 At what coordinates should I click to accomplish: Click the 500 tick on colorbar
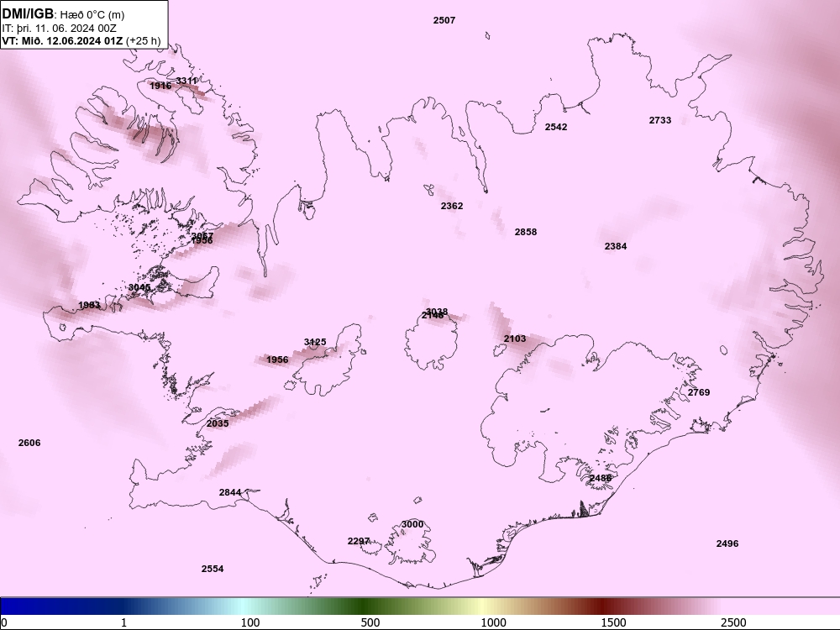point(370,622)
